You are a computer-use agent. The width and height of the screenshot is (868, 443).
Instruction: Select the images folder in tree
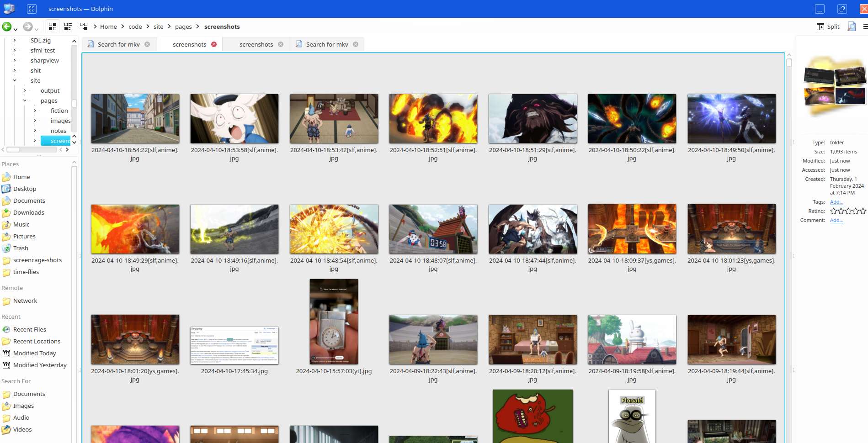pos(60,121)
